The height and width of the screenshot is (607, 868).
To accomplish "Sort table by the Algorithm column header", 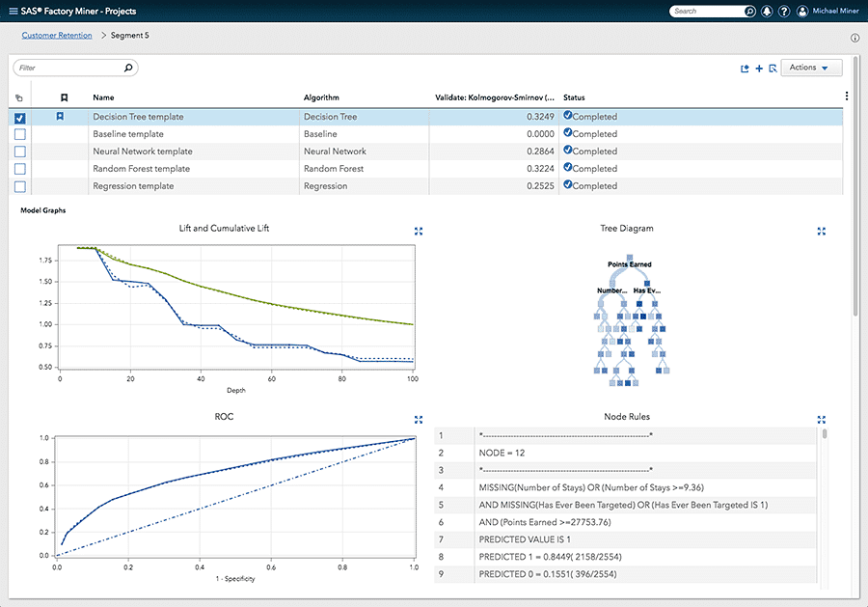I will 321,97.
